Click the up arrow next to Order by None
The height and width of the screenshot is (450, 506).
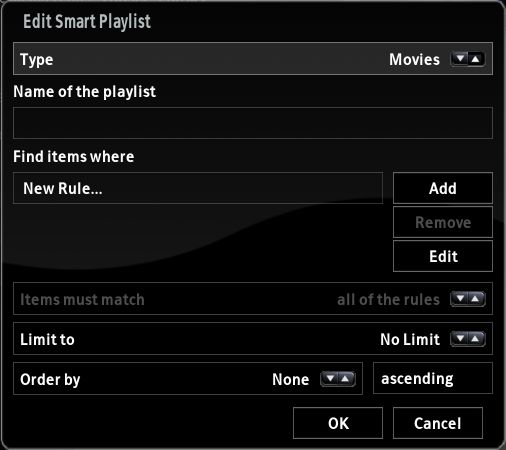(346, 379)
